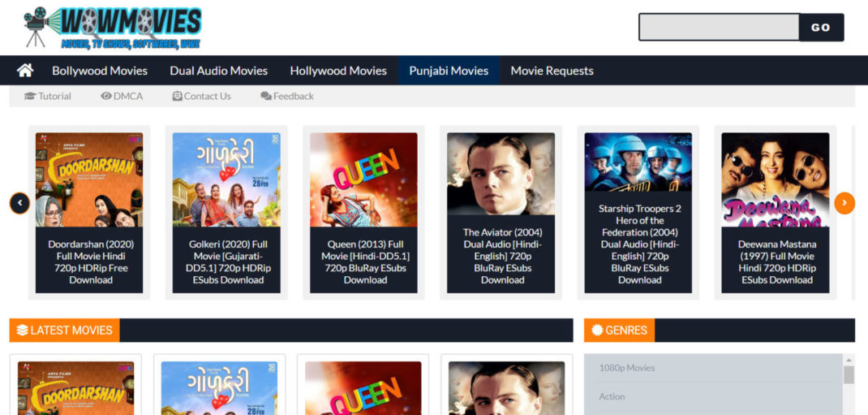Click the genres list scrollbar thumb
Viewport: 868px width, 415px height.
849,374
